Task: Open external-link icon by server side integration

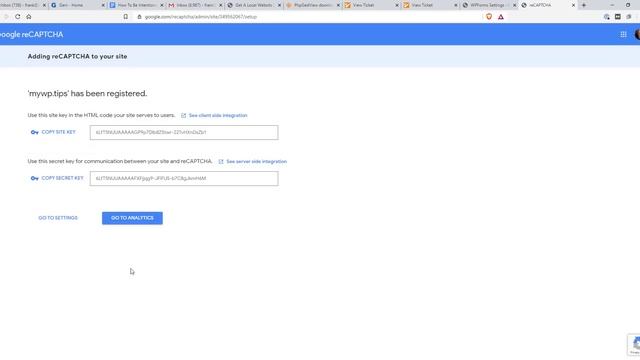Action: tap(221, 162)
